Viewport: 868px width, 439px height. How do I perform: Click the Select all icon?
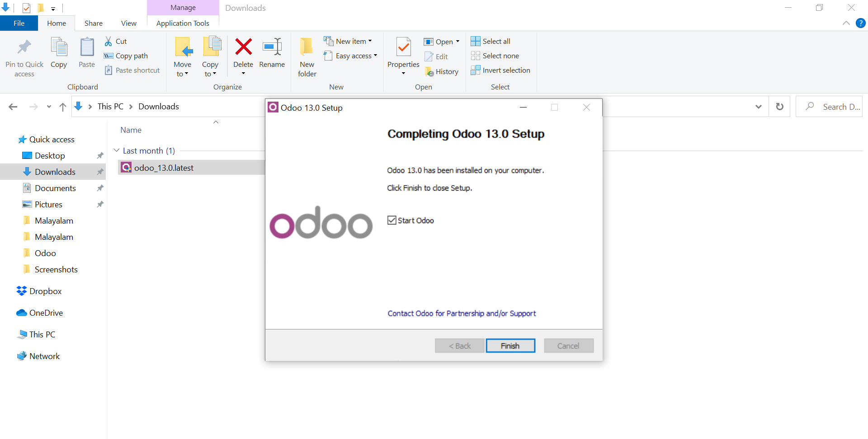click(x=476, y=42)
